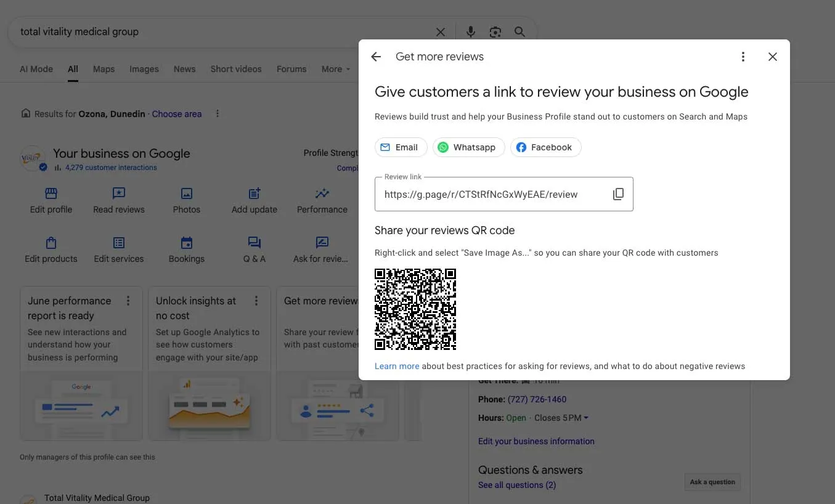This screenshot has width=835, height=504.
Task: Open Read reviews shortcut
Action: coord(119,201)
